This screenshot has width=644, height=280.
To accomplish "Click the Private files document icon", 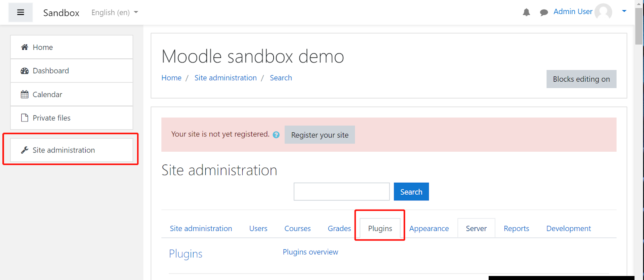I will click(25, 118).
